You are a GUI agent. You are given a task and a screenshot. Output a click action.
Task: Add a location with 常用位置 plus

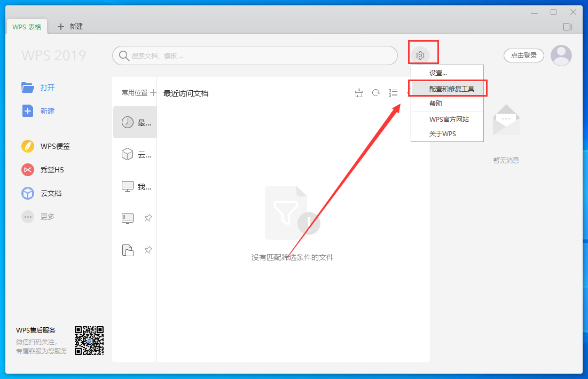[153, 92]
